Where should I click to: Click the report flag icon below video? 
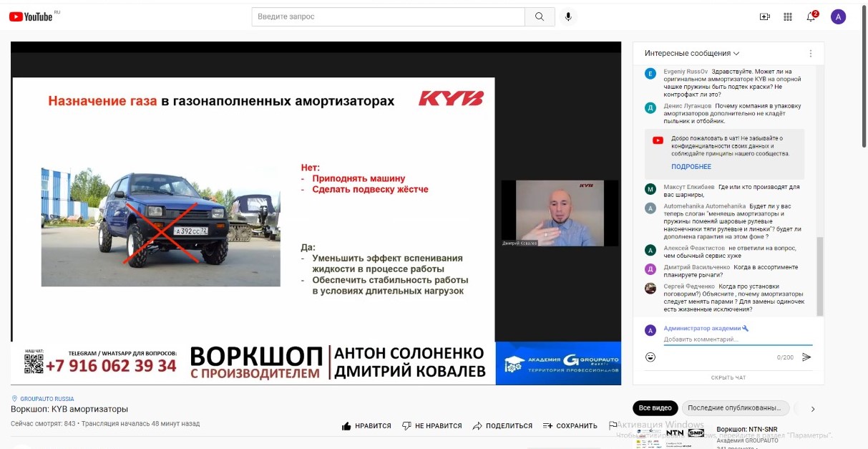(613, 425)
